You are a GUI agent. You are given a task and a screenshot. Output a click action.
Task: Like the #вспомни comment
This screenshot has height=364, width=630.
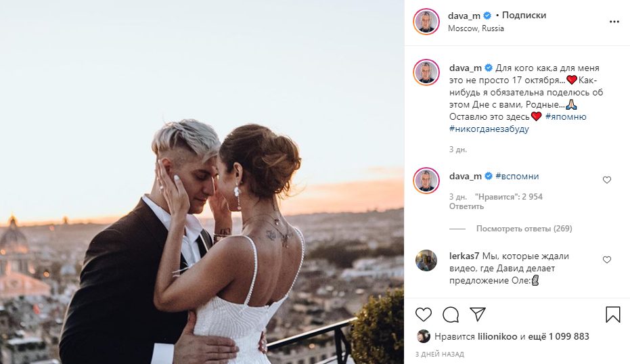click(607, 180)
